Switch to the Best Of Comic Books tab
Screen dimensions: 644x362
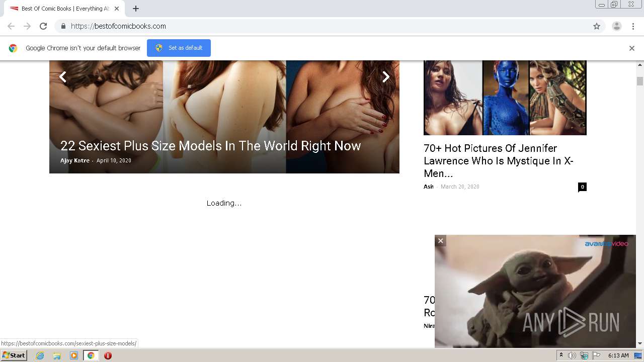(x=64, y=9)
